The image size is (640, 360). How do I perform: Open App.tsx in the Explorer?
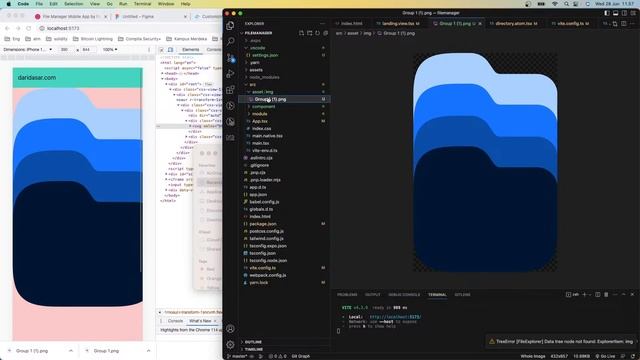coord(260,121)
